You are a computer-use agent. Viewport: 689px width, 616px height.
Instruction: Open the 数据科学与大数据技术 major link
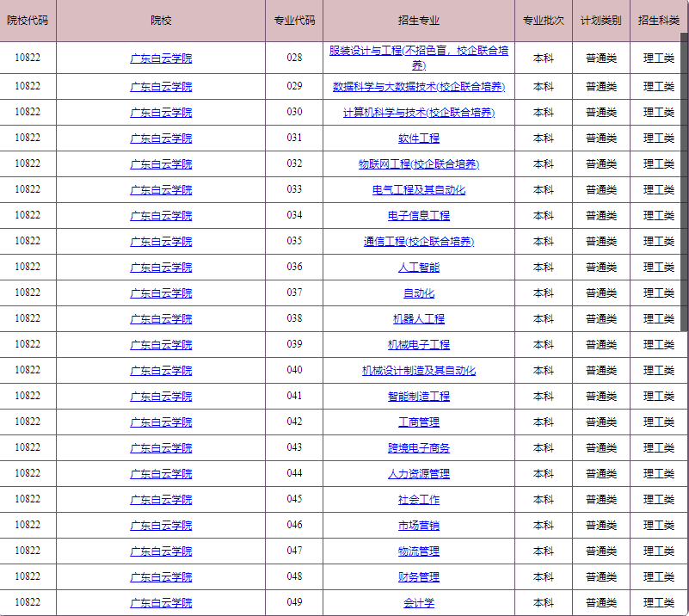(x=418, y=87)
